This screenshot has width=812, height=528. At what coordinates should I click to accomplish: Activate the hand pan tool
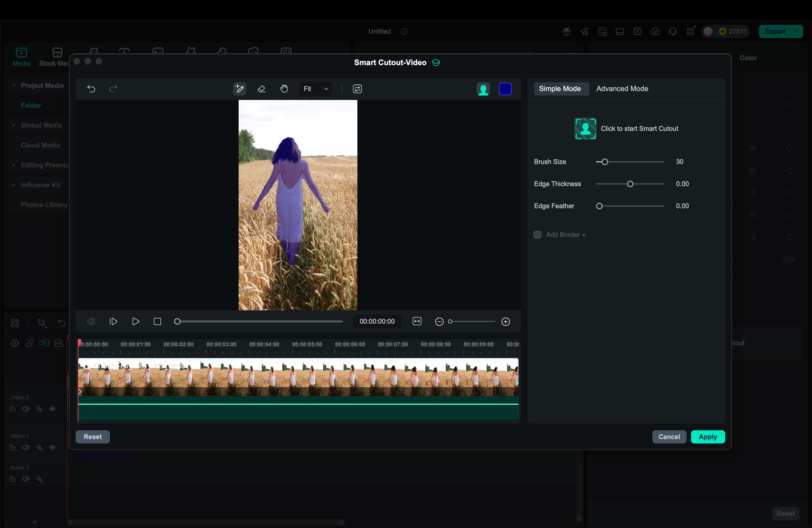pyautogui.click(x=284, y=89)
